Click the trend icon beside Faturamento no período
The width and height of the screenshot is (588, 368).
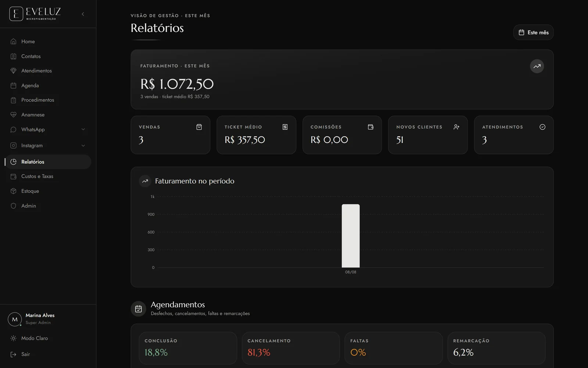tap(145, 181)
